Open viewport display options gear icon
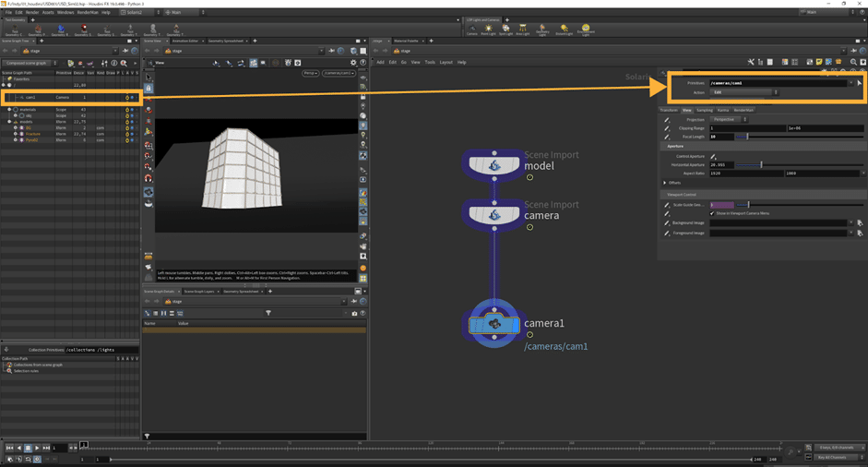This screenshot has height=467, width=868. coord(353,63)
